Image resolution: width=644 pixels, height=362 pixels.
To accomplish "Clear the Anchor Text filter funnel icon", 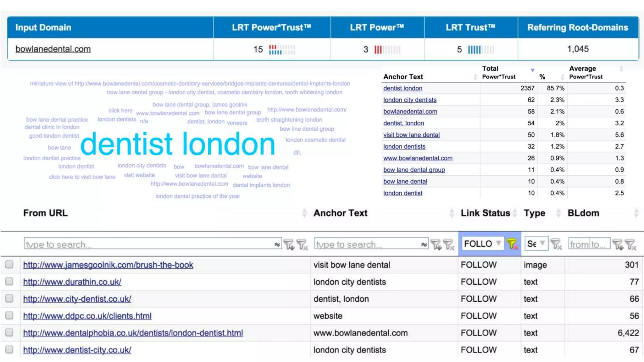I will pyautogui.click(x=449, y=244).
